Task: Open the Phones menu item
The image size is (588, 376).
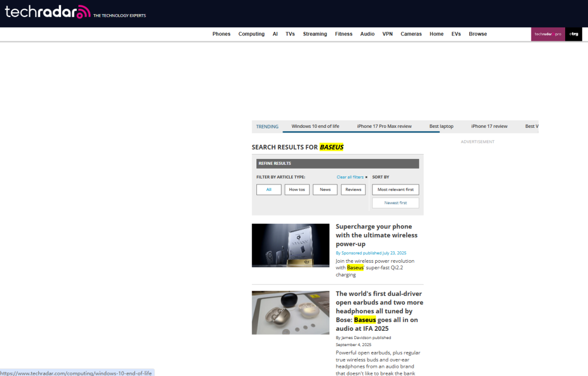Action: tap(221, 34)
